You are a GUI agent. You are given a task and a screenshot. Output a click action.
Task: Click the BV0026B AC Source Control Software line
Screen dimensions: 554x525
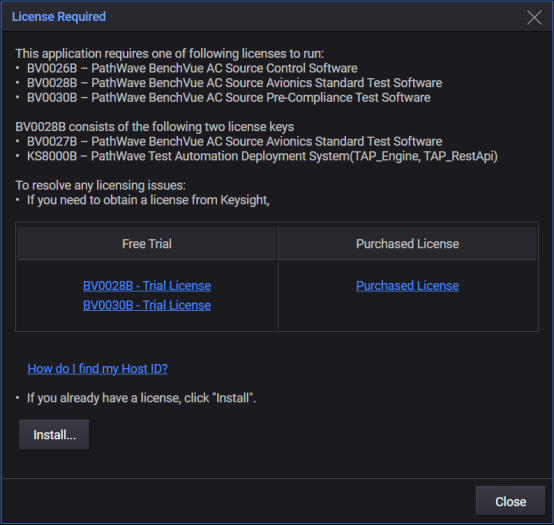192,68
